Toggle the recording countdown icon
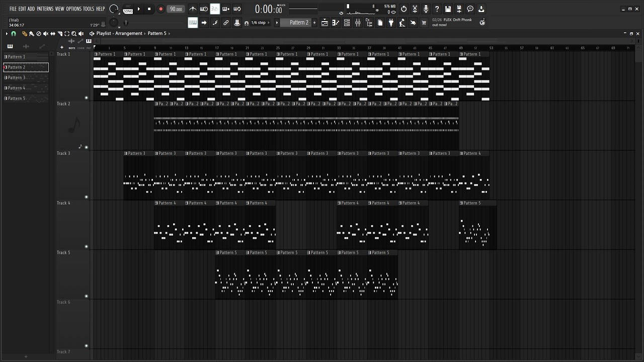Image resolution: width=644 pixels, height=362 pixels. pyautogui.click(x=215, y=9)
